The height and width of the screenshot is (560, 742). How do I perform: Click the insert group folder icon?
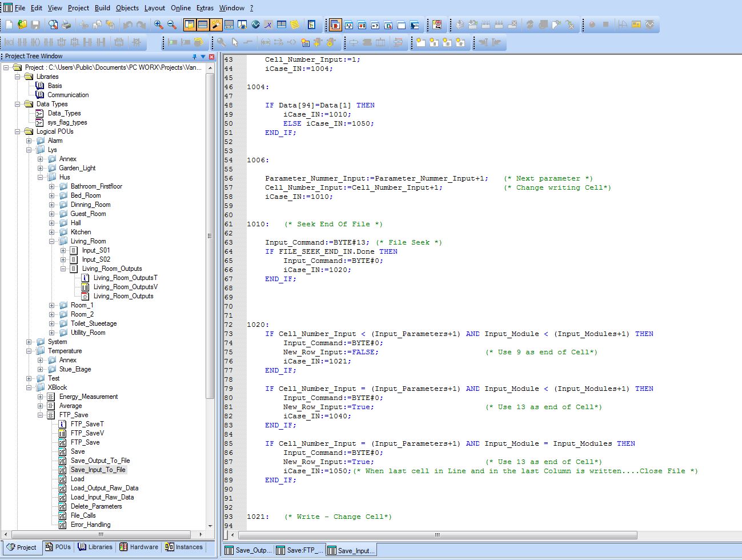421,42
